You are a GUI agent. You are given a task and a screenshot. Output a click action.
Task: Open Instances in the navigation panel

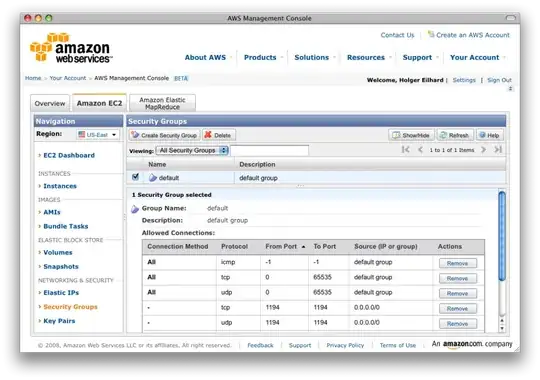tap(60, 186)
